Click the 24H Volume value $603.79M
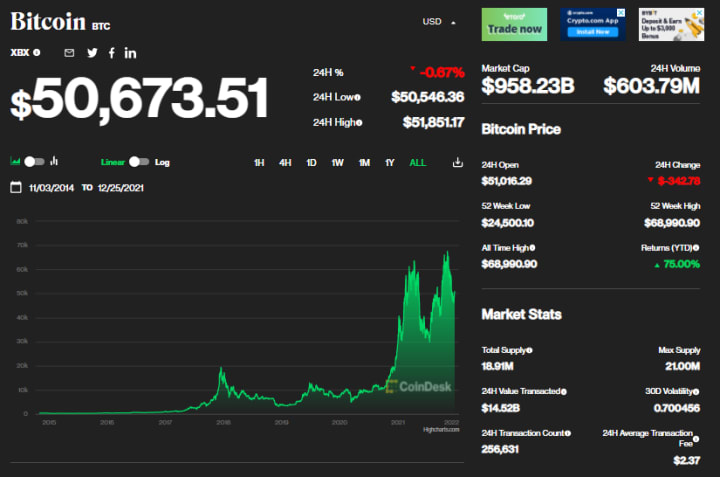The image size is (720, 477). click(652, 85)
